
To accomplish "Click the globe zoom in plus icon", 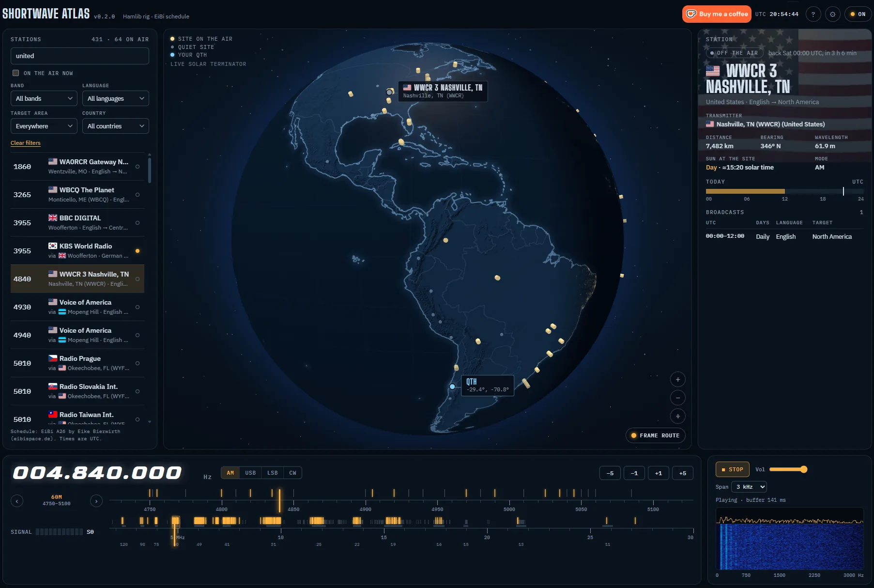I will click(x=678, y=380).
